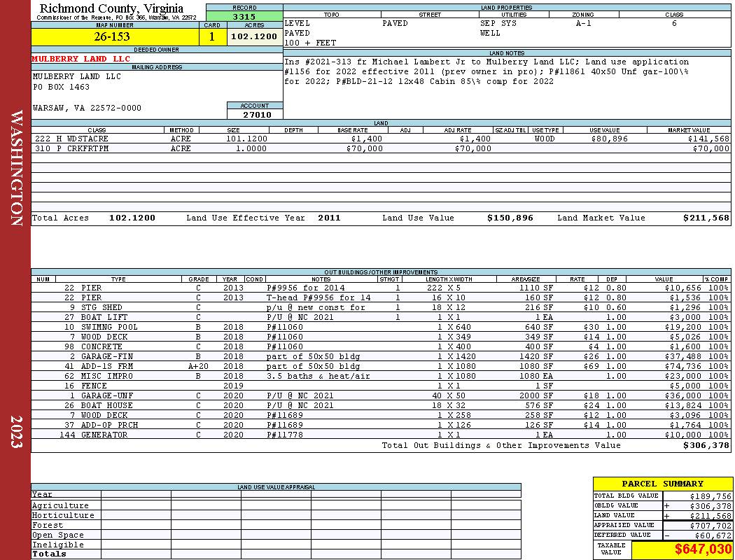Select total bldg value $189,756
Image resolution: width=735 pixels, height=560 pixels.
point(710,497)
